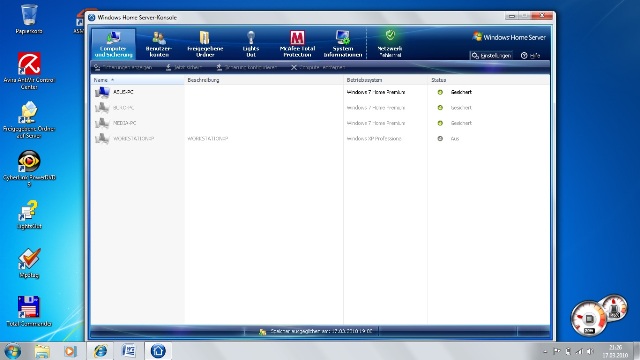Click the Beschreibung column header

[264, 80]
